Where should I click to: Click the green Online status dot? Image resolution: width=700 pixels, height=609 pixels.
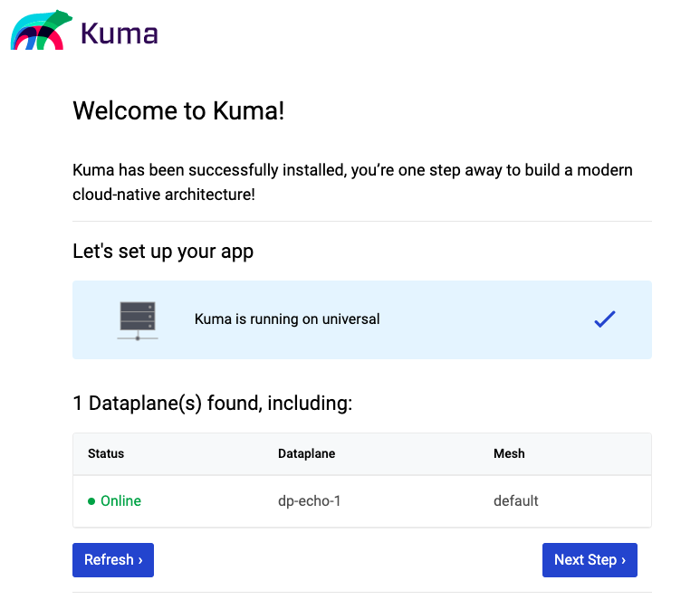91,501
